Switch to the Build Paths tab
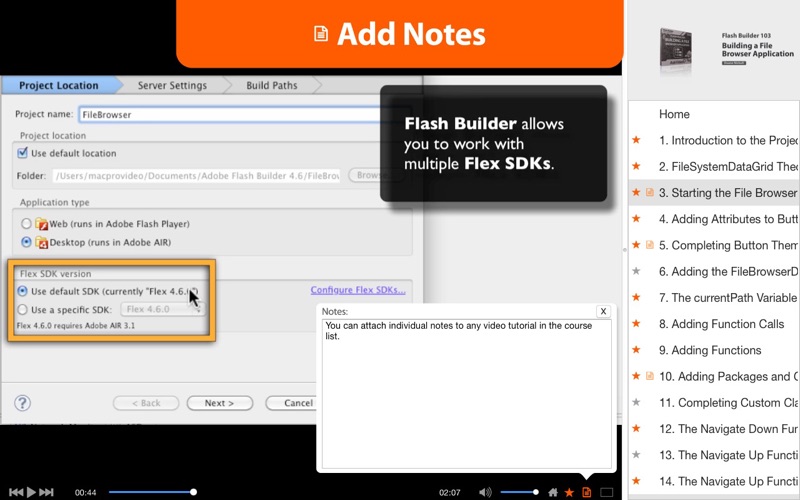The height and width of the screenshot is (500, 800). click(x=272, y=85)
